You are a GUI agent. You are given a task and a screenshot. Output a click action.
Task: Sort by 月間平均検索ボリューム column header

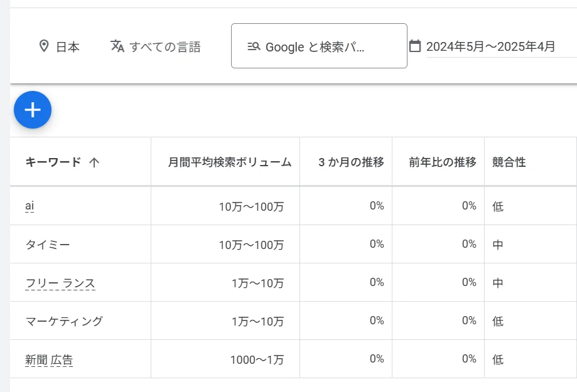(230, 162)
